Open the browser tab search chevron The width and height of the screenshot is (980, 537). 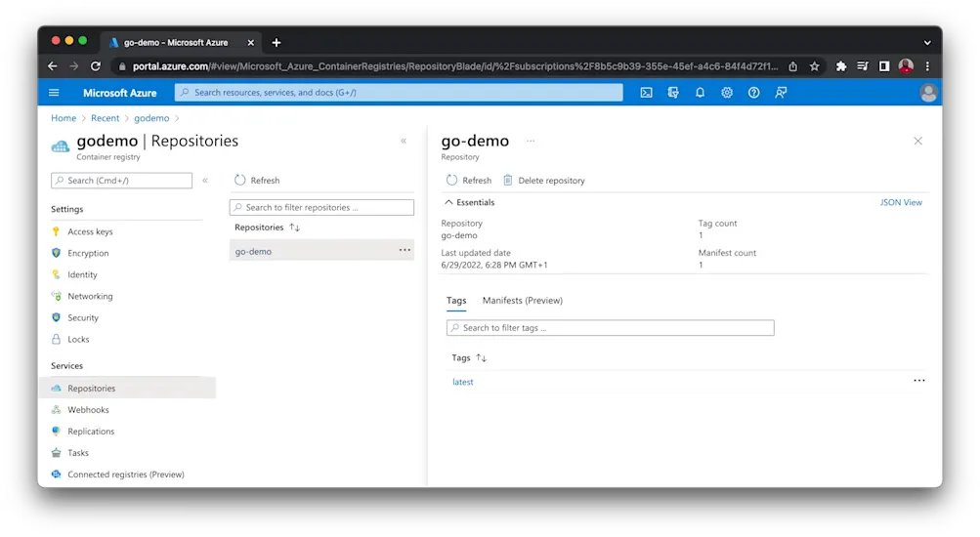(x=927, y=43)
